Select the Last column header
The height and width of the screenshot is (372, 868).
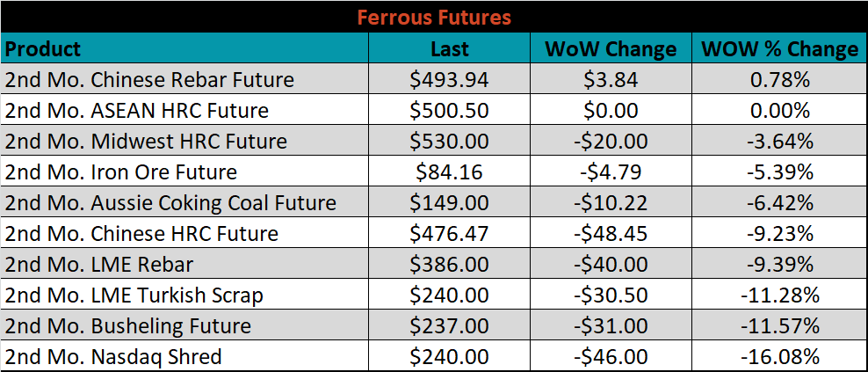pyautogui.click(x=450, y=48)
